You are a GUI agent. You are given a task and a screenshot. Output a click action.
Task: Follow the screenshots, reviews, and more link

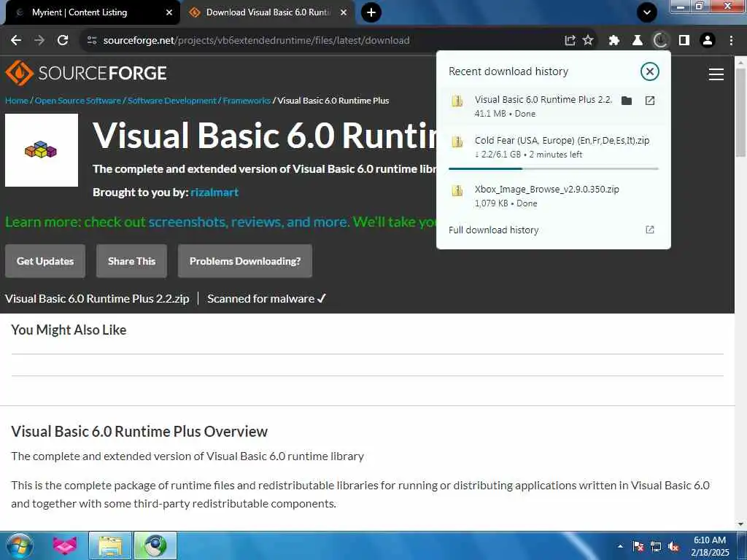(x=248, y=222)
